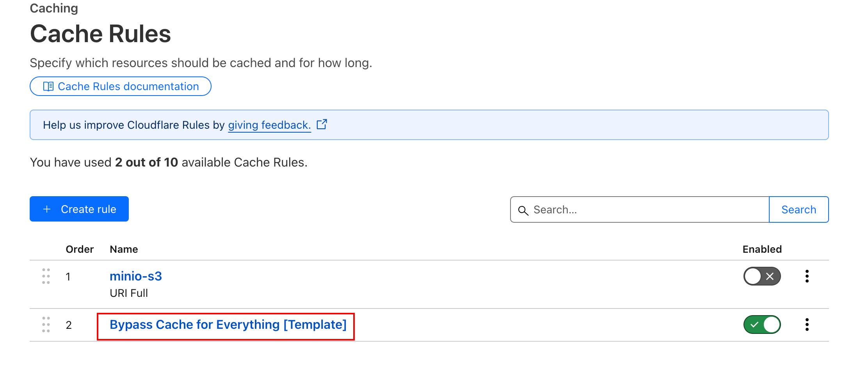Click the Create rule button

coord(79,209)
